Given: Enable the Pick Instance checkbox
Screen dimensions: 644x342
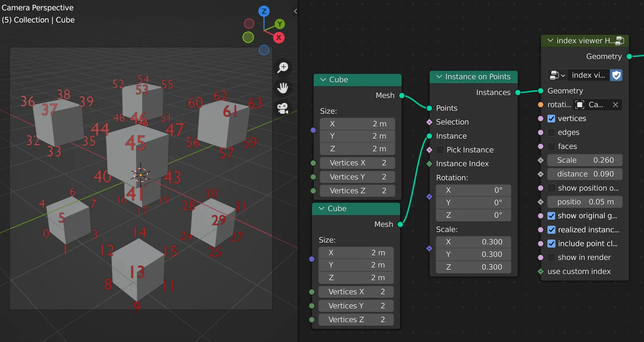Looking at the screenshot, I should pyautogui.click(x=440, y=150).
